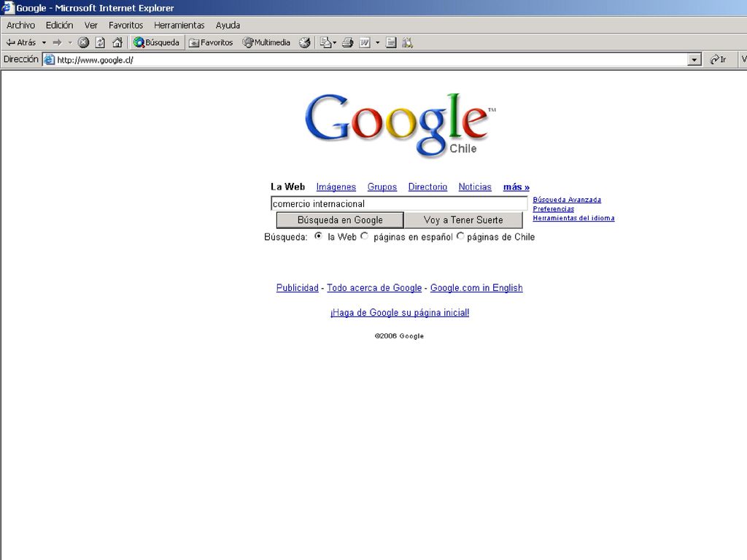Open the Imágenes link

(336, 187)
